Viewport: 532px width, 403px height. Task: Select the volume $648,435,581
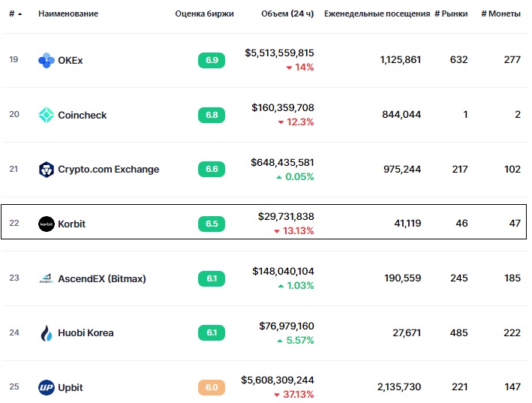click(x=282, y=163)
